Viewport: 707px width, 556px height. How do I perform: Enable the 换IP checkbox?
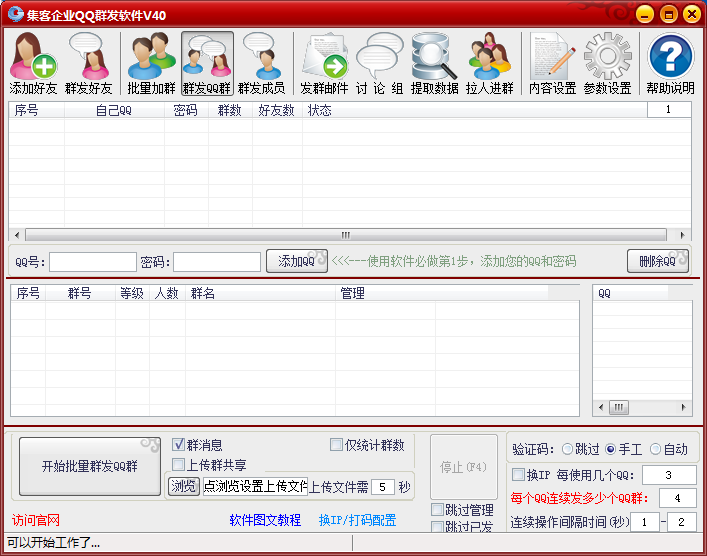tap(519, 474)
